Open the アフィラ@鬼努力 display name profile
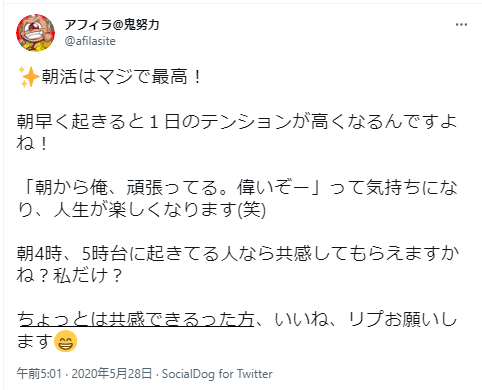Screen dimensions: 482x390 [112, 24]
